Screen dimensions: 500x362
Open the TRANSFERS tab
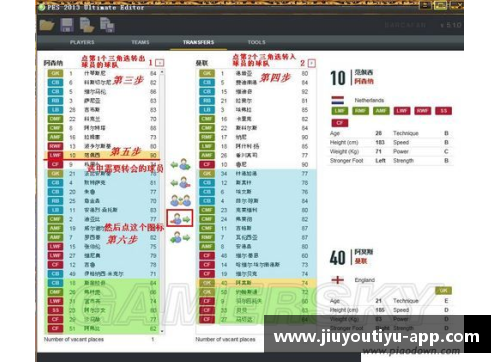coord(198,42)
